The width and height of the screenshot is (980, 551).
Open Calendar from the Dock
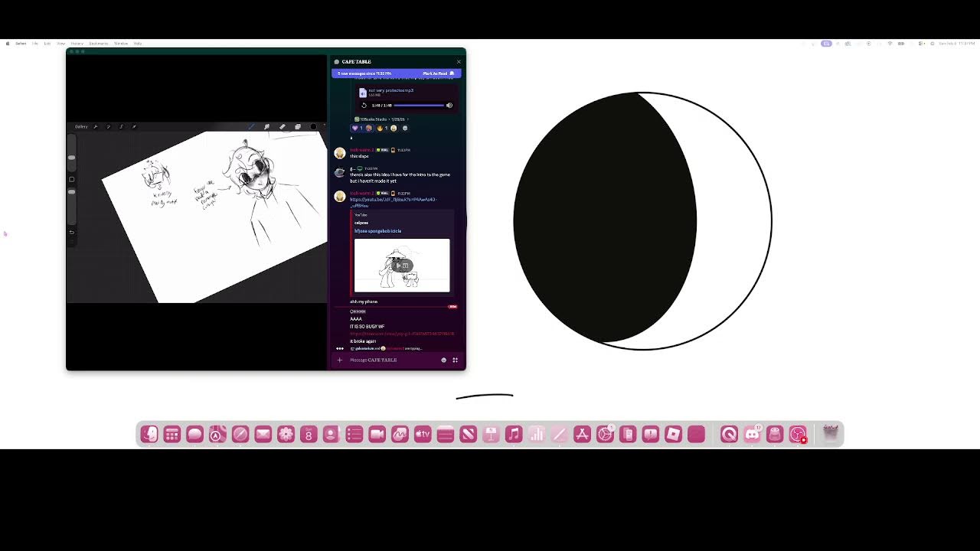(x=309, y=435)
